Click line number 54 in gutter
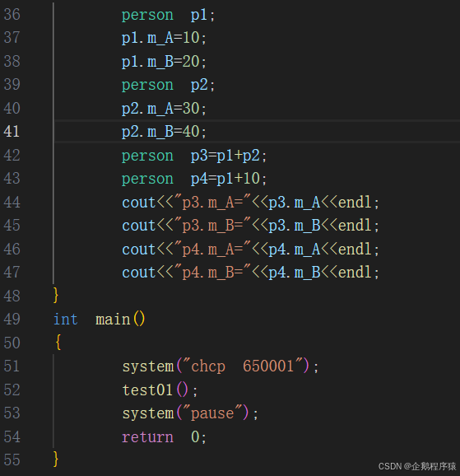 tap(12, 437)
